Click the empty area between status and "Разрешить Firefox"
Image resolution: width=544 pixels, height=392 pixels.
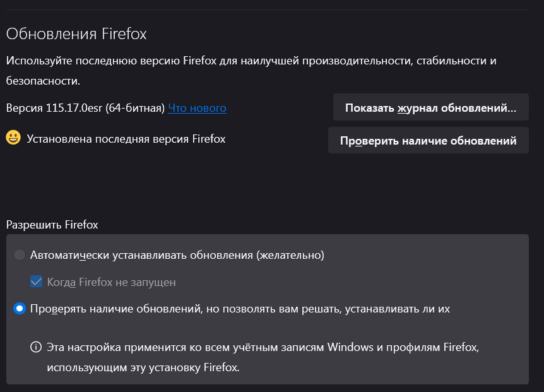point(267,184)
